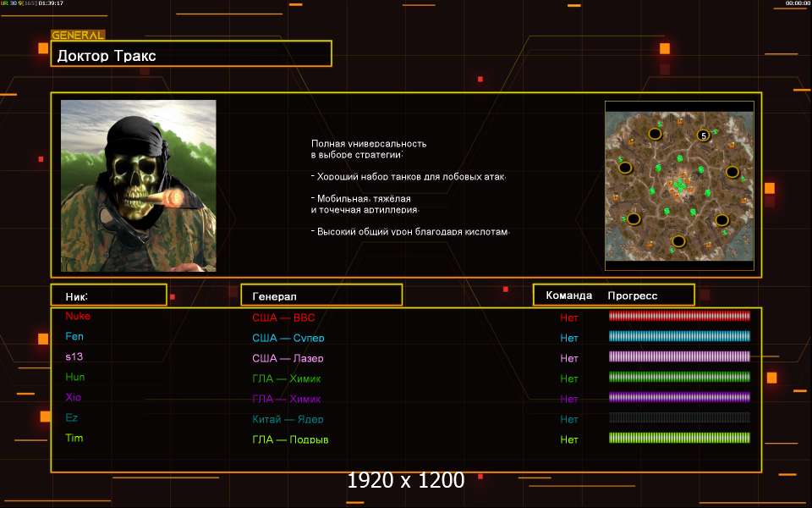Click general "ГЛА — Подрыв" for Tim

[x=290, y=439]
